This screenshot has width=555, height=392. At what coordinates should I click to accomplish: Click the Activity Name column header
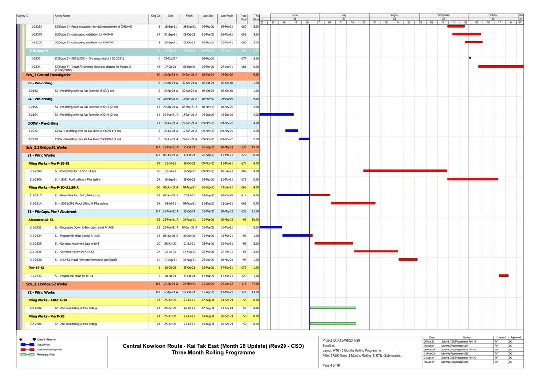click(62, 16)
